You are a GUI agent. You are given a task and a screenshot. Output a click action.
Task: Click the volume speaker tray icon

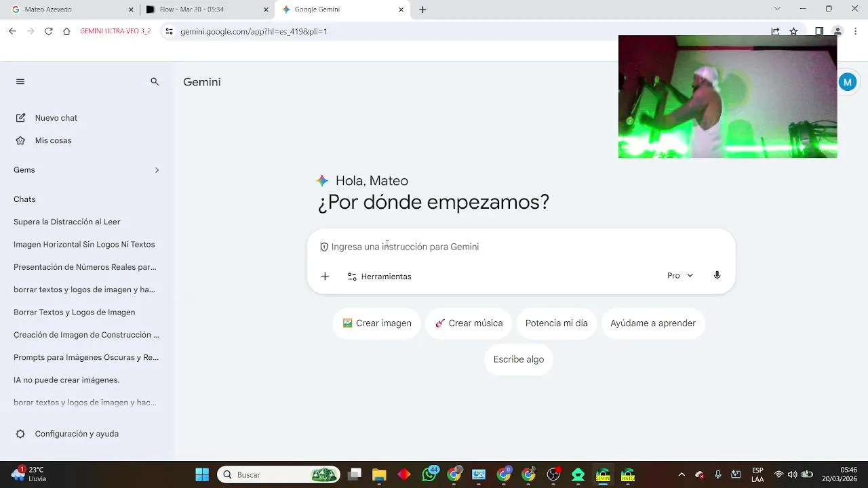[x=792, y=474]
